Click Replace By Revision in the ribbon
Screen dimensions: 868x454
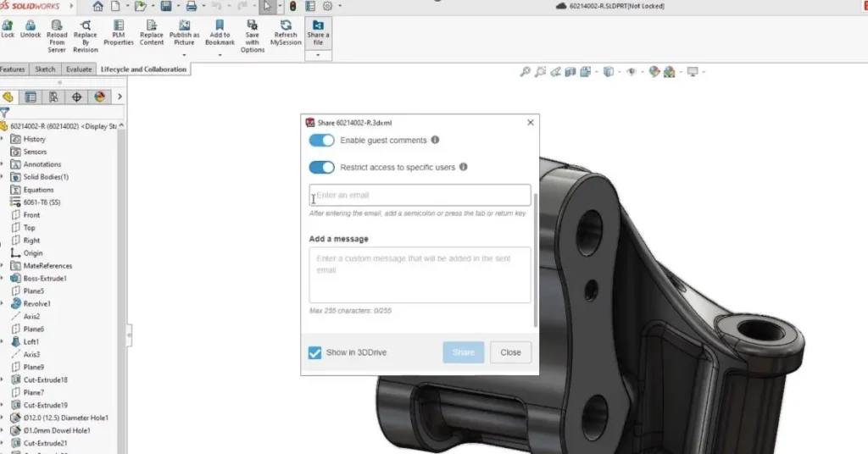click(x=86, y=25)
